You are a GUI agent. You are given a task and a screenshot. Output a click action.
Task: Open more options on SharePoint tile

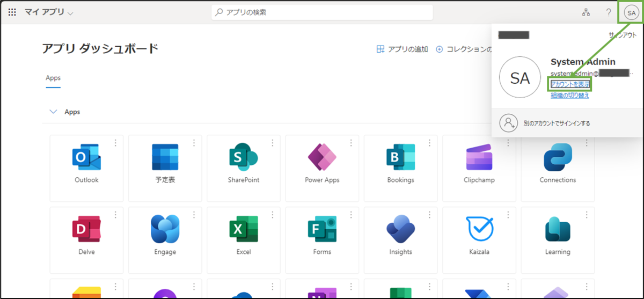point(273,143)
